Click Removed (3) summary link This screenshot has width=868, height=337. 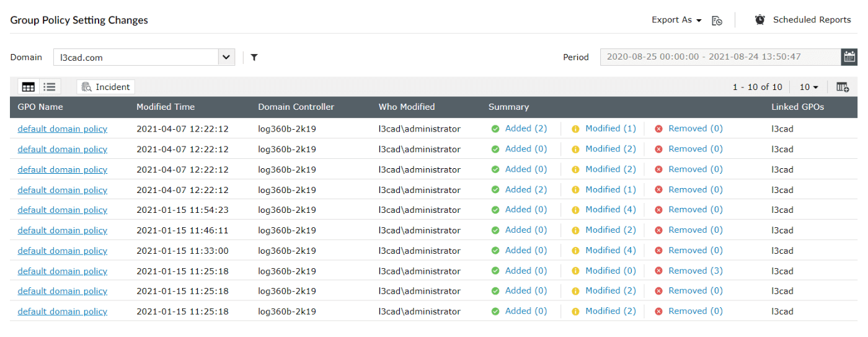coord(695,271)
